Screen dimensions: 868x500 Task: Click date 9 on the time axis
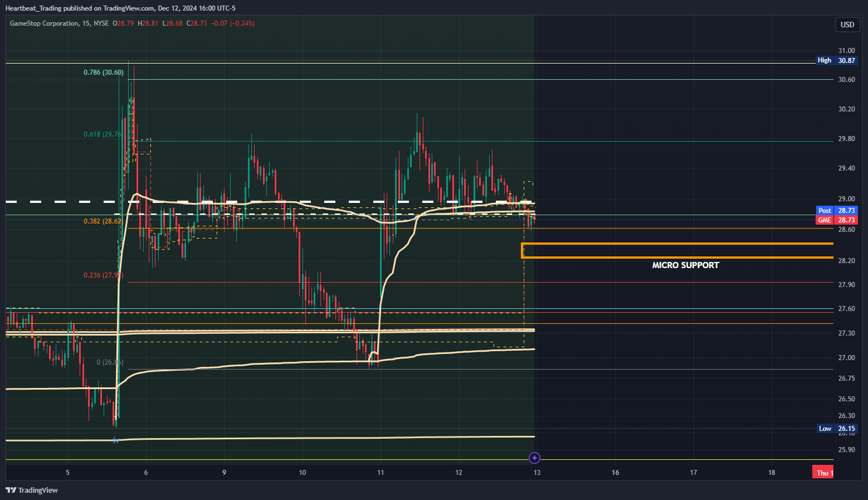tap(224, 473)
